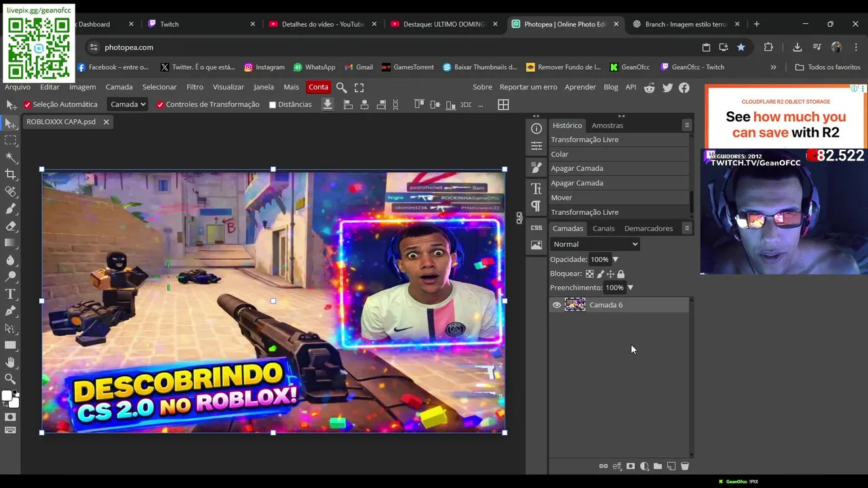Toggle Quick Mask mode
Image resolution: width=868 pixels, height=488 pixels.
pyautogui.click(x=10, y=416)
